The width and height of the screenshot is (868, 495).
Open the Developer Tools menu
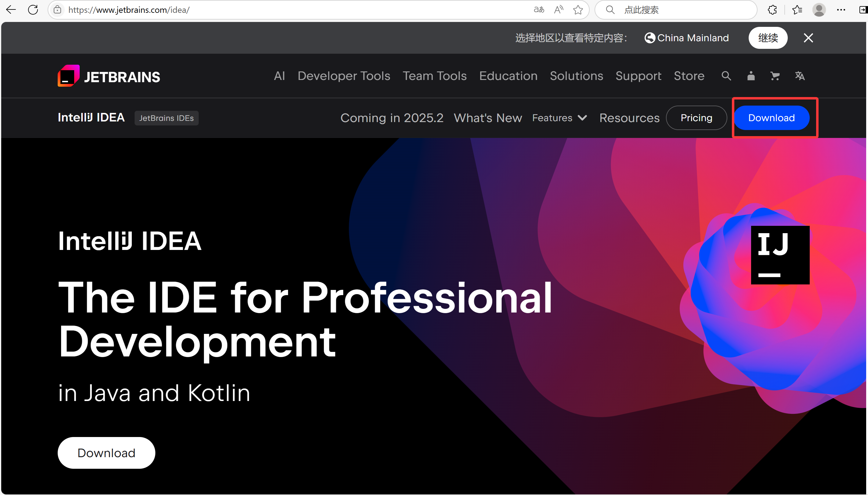[x=344, y=76]
